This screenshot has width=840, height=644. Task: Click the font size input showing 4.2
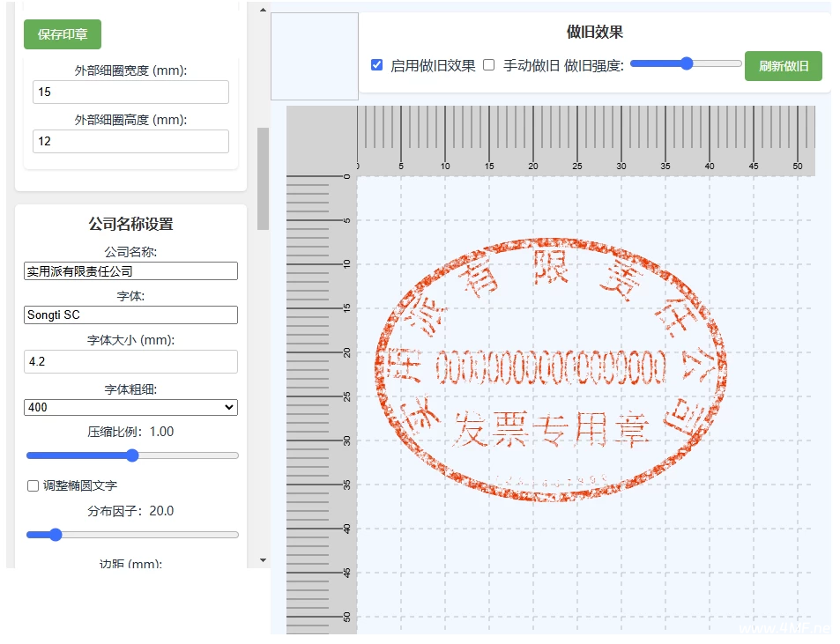pos(130,362)
